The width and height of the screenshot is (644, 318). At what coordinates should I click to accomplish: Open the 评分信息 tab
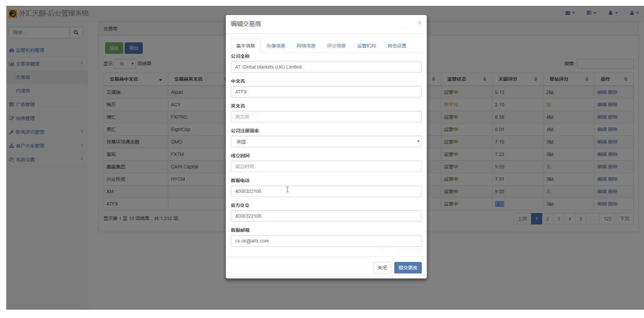coord(336,46)
